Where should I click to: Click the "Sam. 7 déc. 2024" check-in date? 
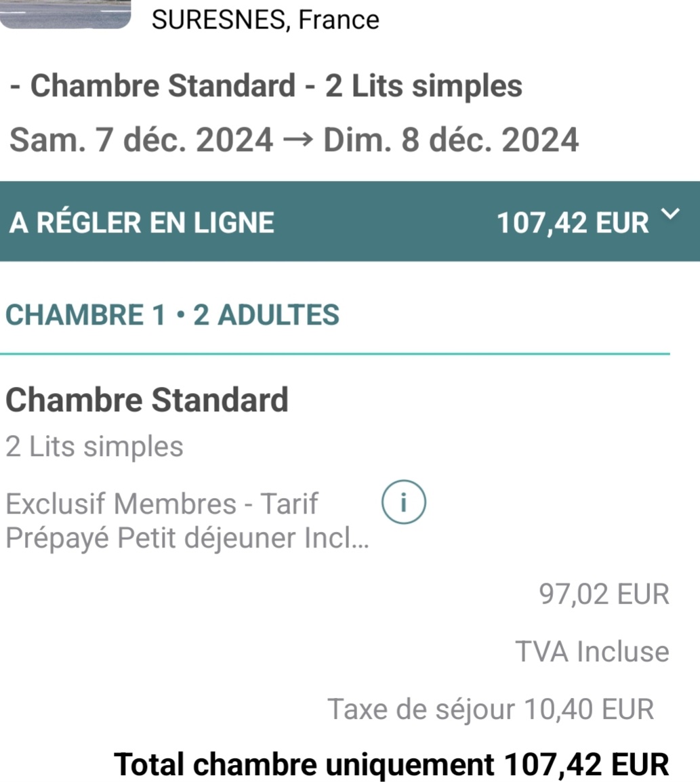142,140
